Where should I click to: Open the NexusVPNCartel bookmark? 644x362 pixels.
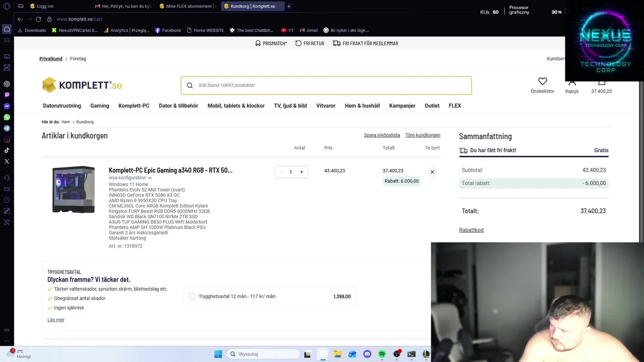click(x=74, y=30)
